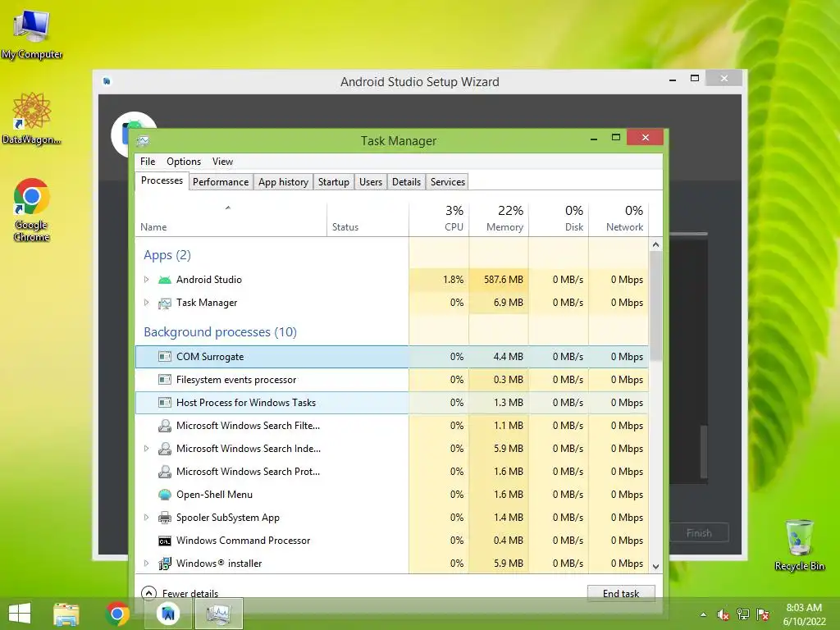Sort by the CPU column header
This screenshot has width=840, height=630.
coord(440,219)
